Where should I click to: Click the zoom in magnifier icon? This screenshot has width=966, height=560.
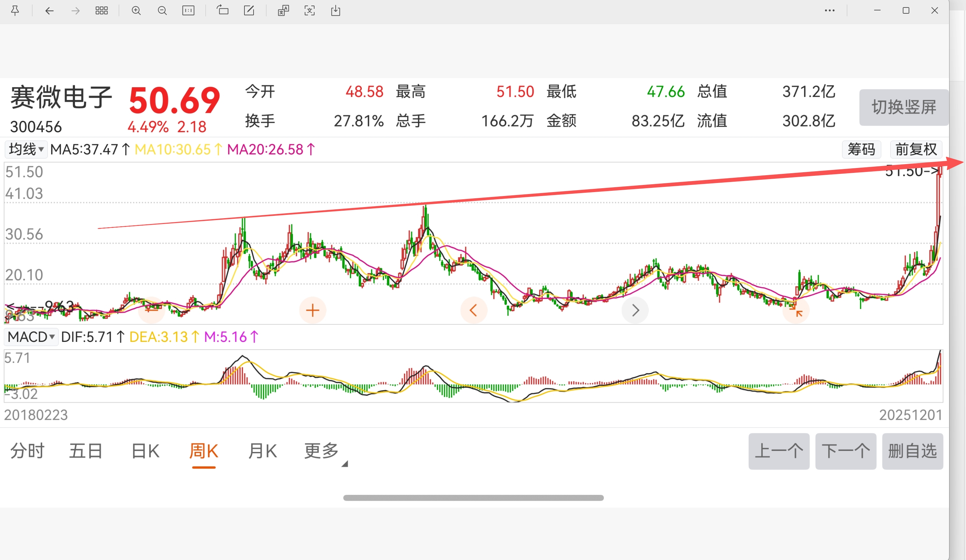[136, 11]
